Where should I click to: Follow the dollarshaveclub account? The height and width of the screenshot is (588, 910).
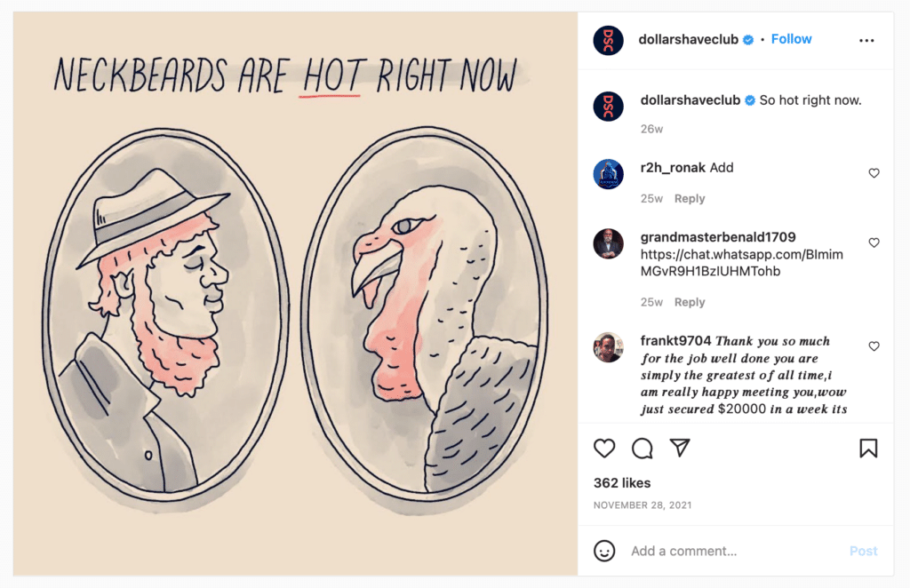pyautogui.click(x=791, y=39)
